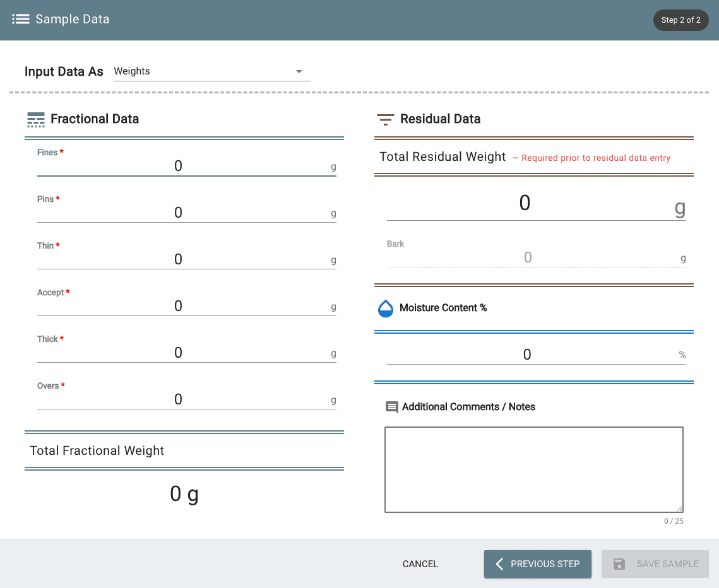
Task: Click the Moisture Content droplet icon
Action: (385, 309)
